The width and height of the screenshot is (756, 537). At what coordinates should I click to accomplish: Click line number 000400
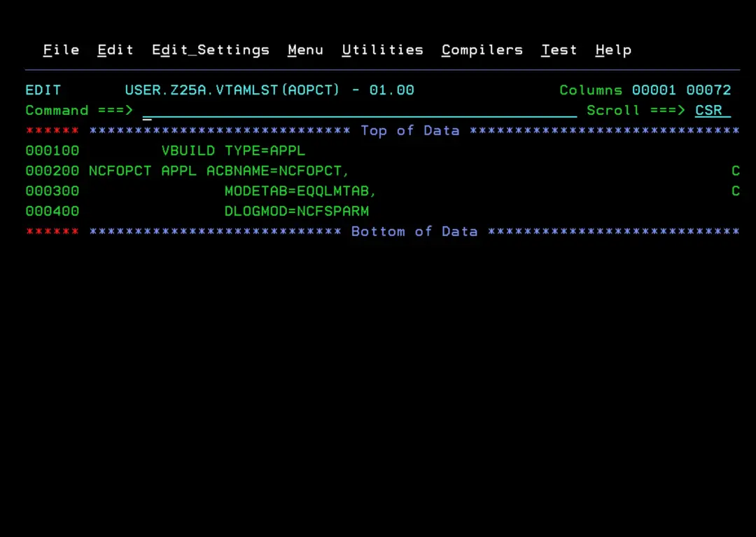[x=52, y=211]
